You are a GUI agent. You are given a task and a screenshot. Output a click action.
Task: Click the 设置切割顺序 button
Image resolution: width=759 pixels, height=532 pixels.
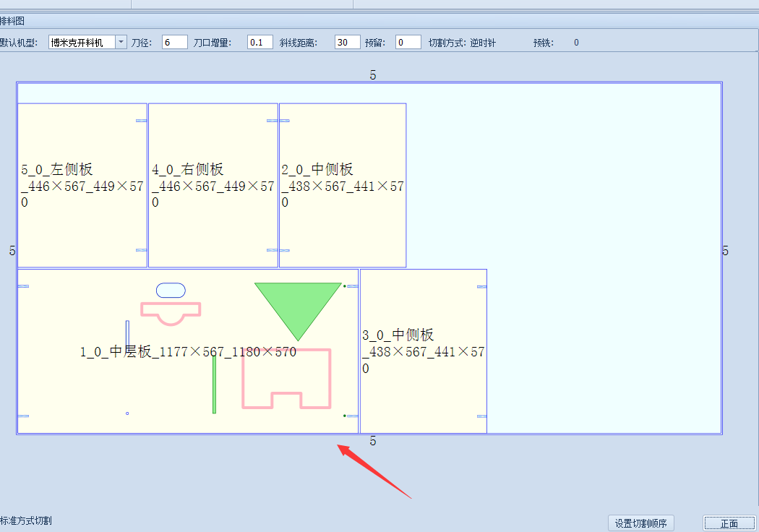[640, 523]
